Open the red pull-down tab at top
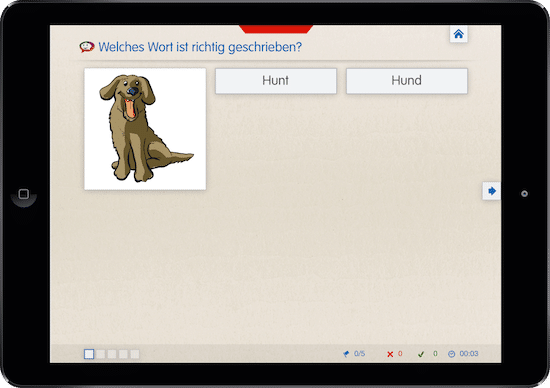This screenshot has height=388, width=550. pos(276,29)
